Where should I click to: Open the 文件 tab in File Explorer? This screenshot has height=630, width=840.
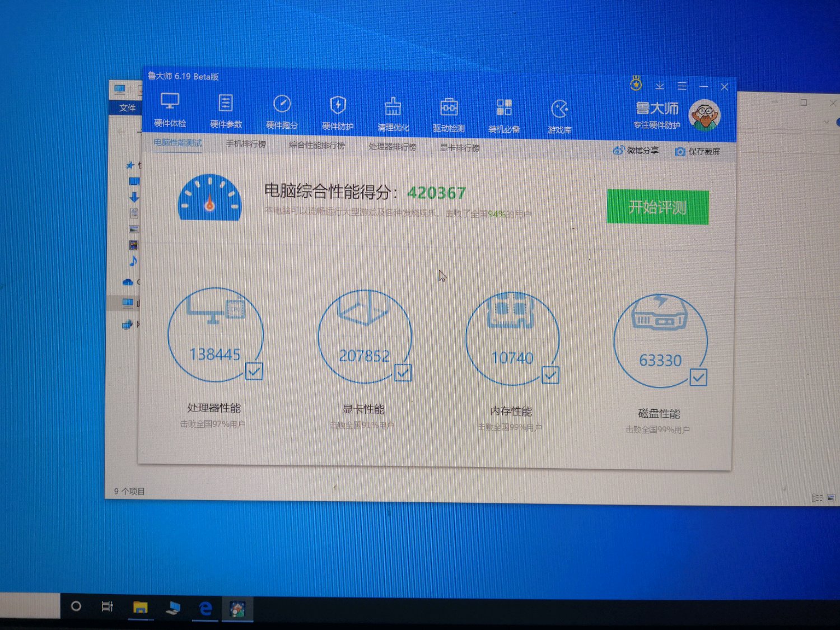pyautogui.click(x=127, y=108)
